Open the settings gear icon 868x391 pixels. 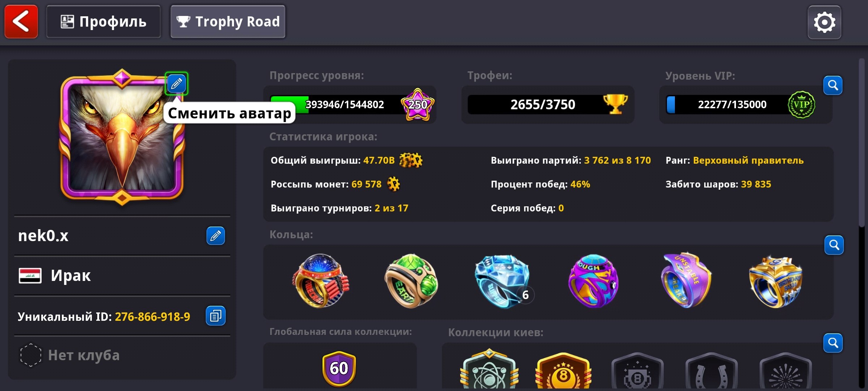tap(824, 22)
